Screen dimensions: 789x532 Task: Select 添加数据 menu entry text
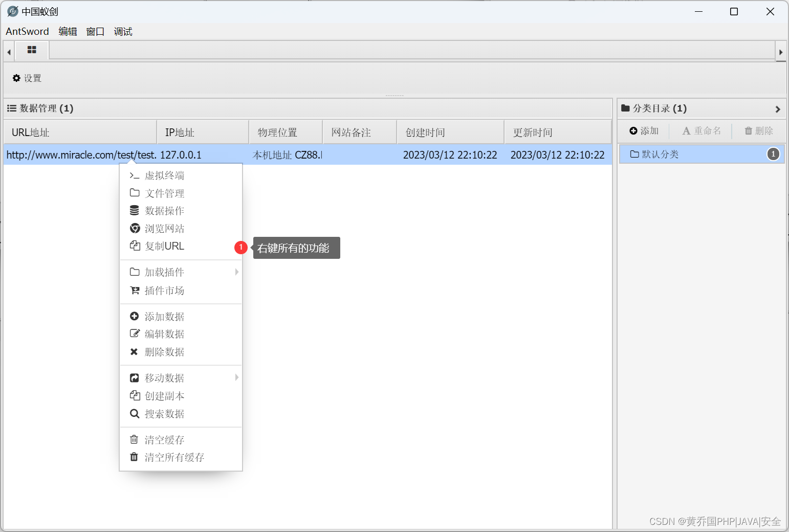point(164,317)
